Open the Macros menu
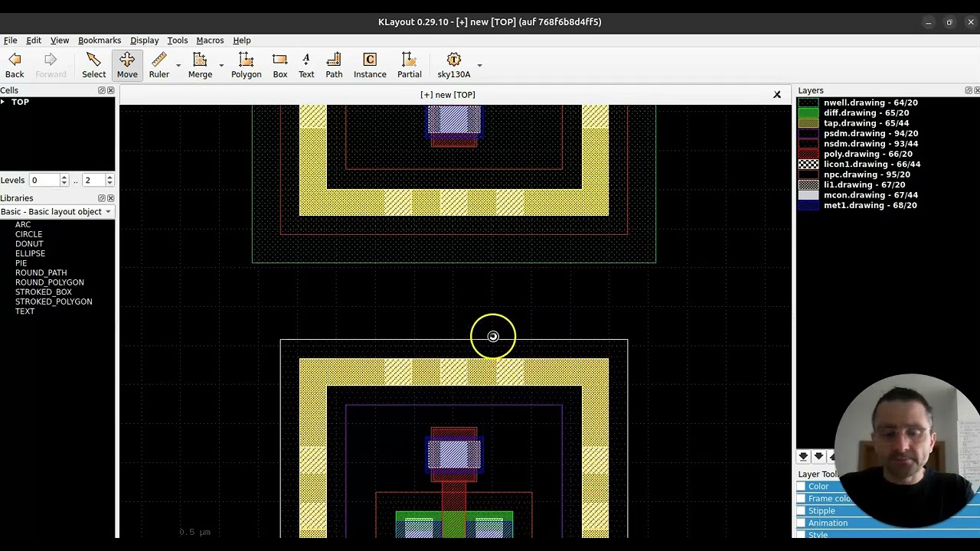 (x=210, y=40)
